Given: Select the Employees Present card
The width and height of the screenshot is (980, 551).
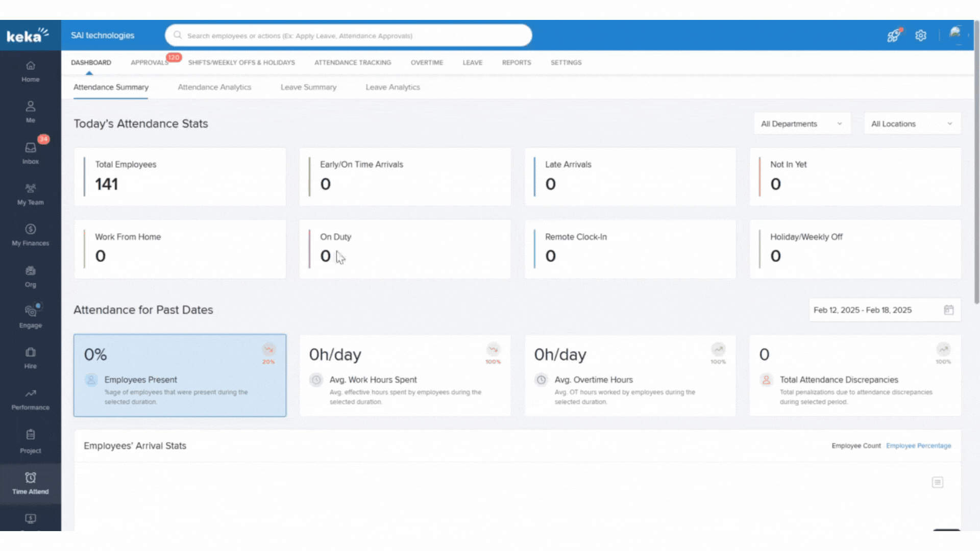Looking at the screenshot, I should [x=180, y=375].
